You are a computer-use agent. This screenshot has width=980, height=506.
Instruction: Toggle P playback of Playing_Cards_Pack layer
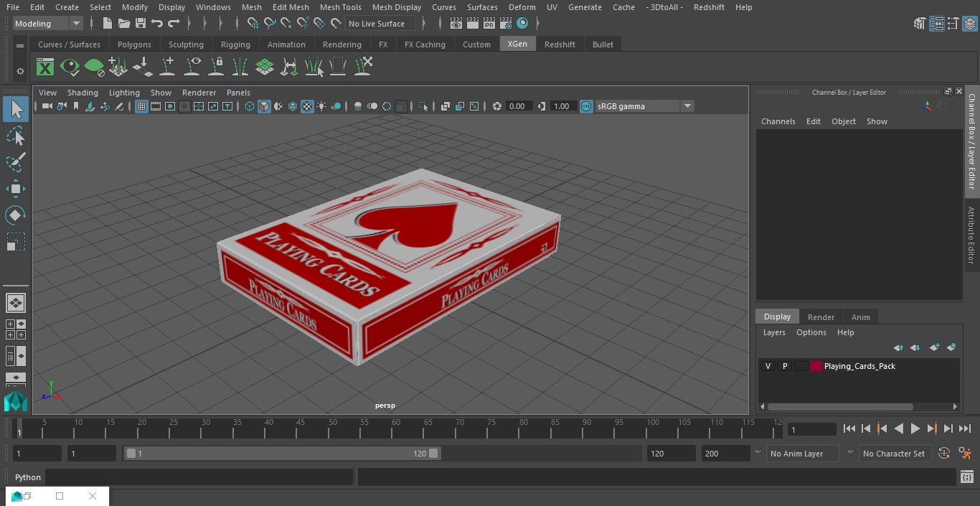[x=785, y=366]
